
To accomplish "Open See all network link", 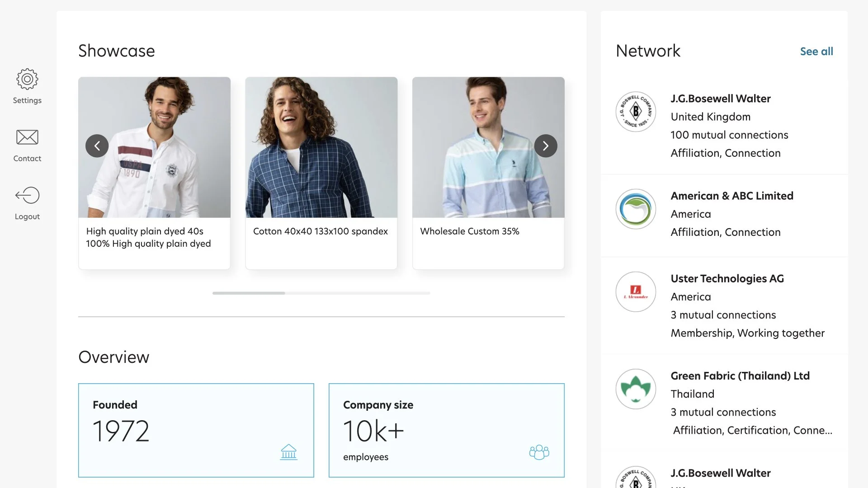I will pos(816,52).
